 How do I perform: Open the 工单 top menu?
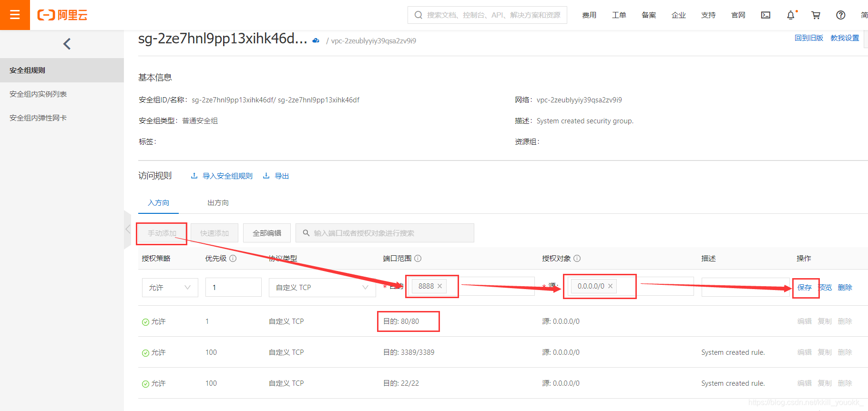pyautogui.click(x=619, y=15)
